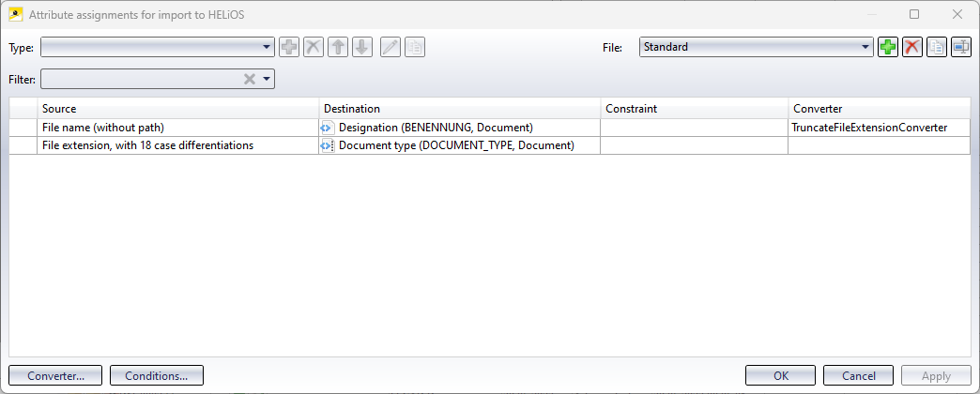The height and width of the screenshot is (394, 980).
Task: Click the red X to delete file
Action: (x=912, y=47)
